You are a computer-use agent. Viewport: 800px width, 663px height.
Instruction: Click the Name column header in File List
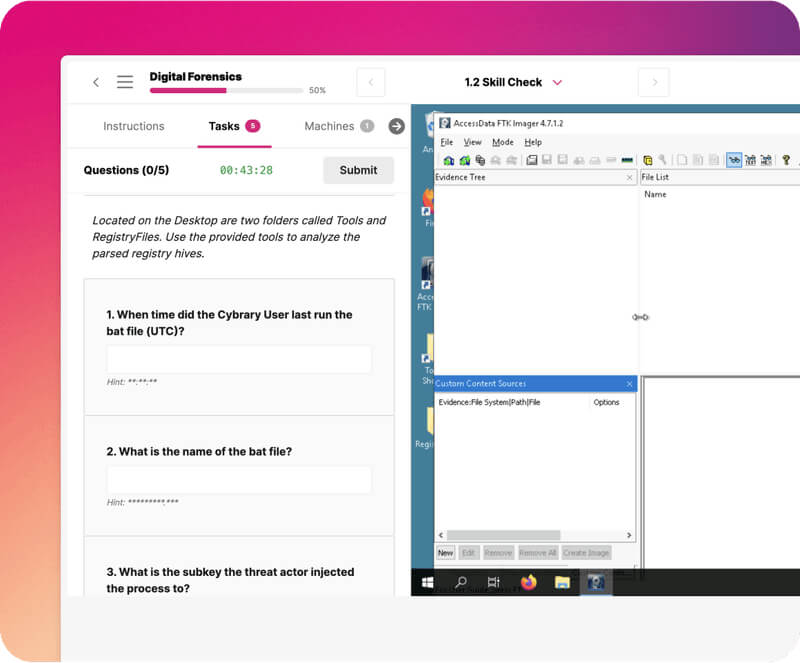coord(655,194)
